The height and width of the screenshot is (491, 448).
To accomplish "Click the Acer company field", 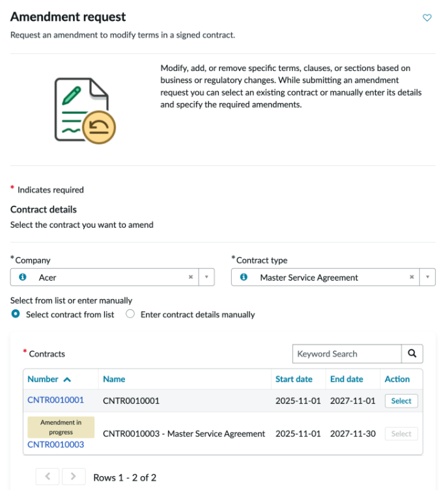I will [x=112, y=277].
